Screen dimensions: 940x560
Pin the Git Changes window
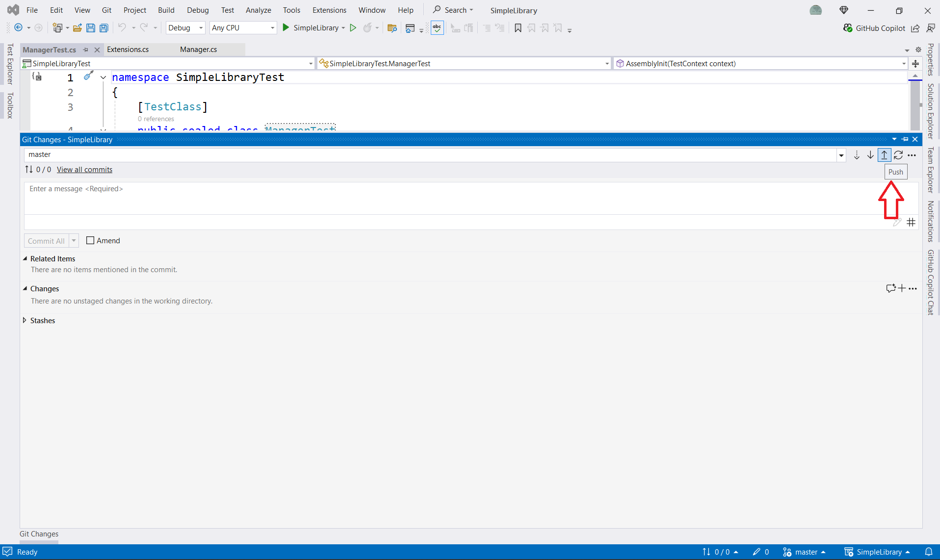pyautogui.click(x=905, y=139)
